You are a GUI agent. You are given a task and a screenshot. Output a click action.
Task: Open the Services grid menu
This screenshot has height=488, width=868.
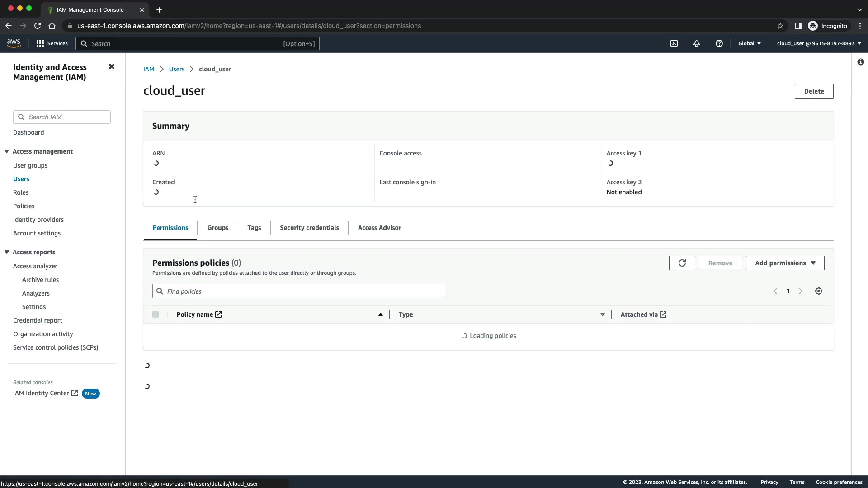tap(52, 43)
